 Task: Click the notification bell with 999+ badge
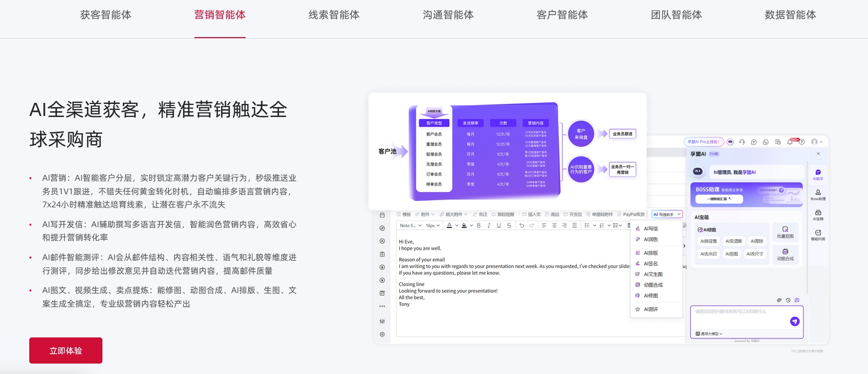pyautogui.click(x=790, y=142)
